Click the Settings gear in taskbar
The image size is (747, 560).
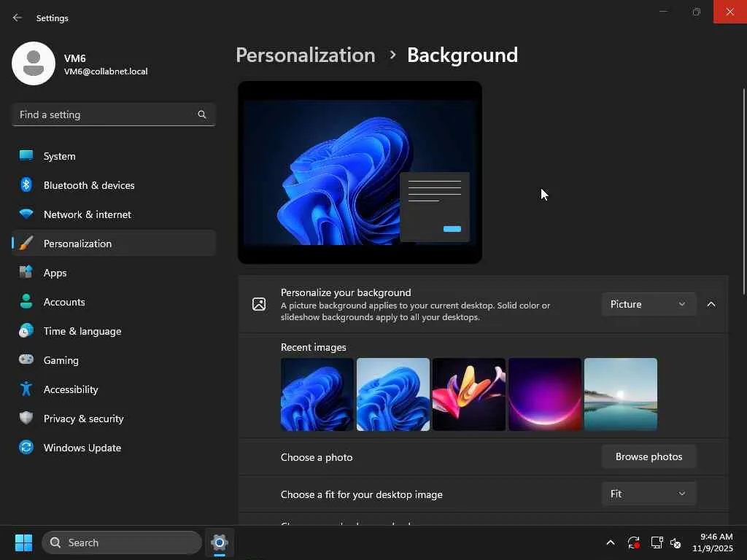pos(219,542)
